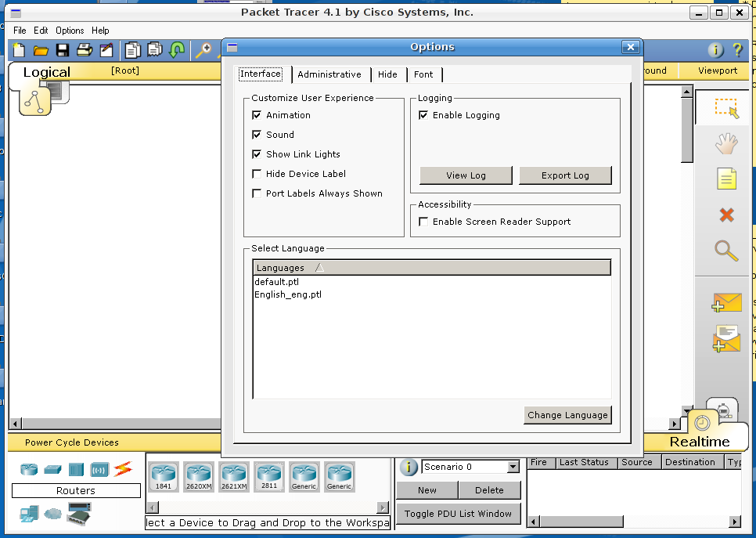Click the Copy toolbar icon

click(132, 49)
